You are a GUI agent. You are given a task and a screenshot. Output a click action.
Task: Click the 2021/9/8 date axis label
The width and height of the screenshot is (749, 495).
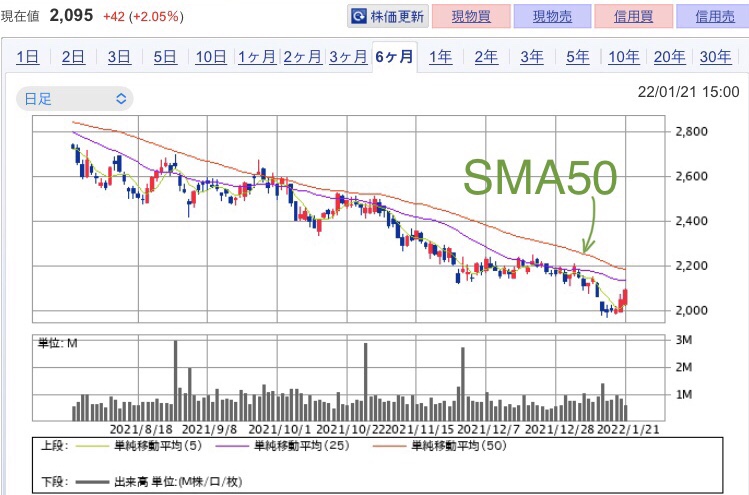point(210,429)
